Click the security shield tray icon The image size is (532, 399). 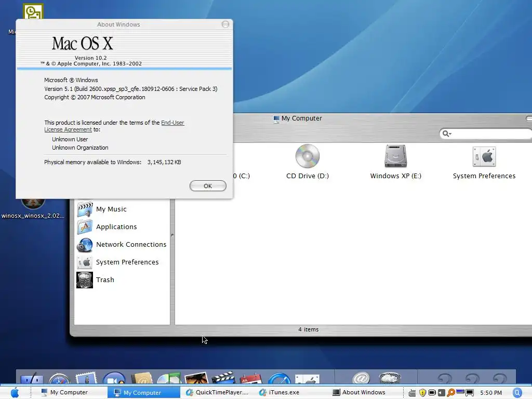tap(422, 393)
